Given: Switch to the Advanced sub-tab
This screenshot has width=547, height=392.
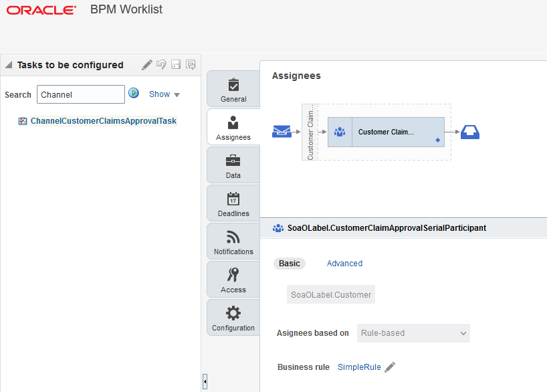Looking at the screenshot, I should [x=344, y=263].
